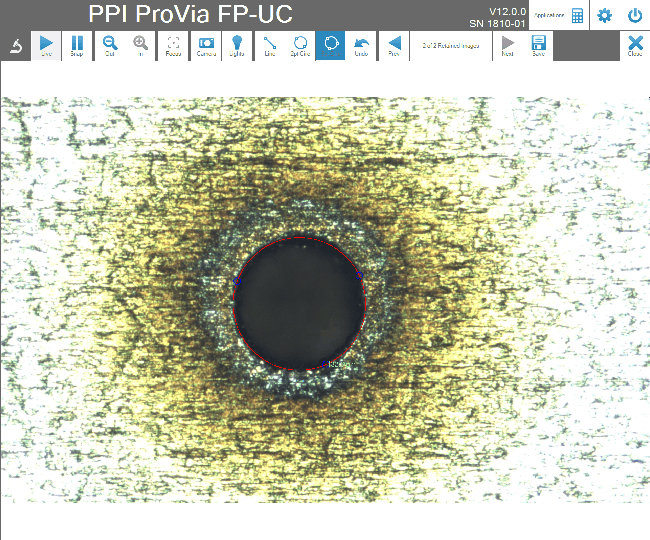Click the power button icon
Viewport: 650px width, 540px height.
[635, 16]
